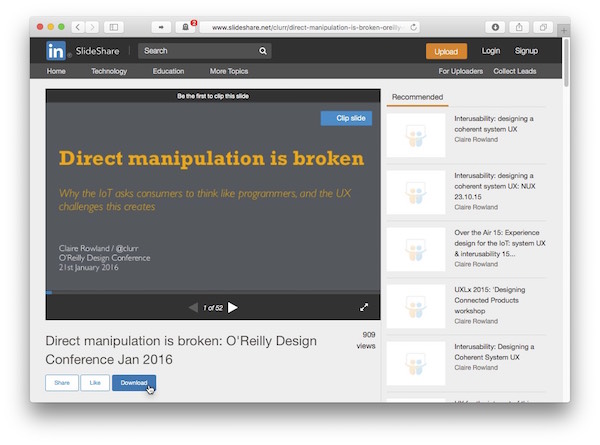Toggle the Safari sidebar button
This screenshot has height=445, width=600.
pyautogui.click(x=114, y=27)
